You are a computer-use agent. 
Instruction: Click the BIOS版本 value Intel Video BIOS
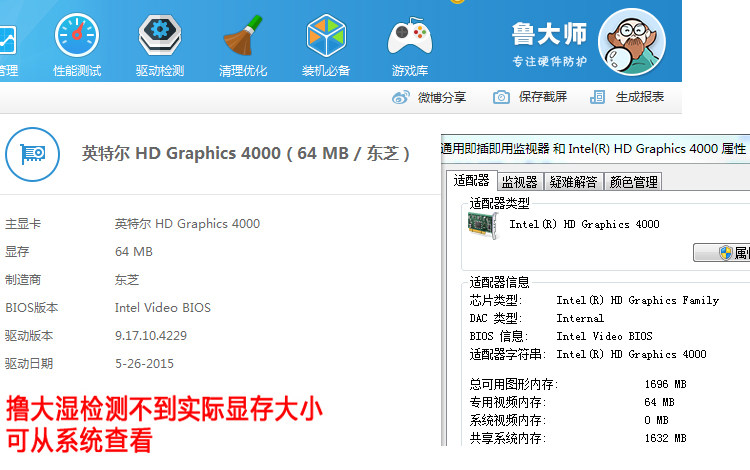point(163,307)
